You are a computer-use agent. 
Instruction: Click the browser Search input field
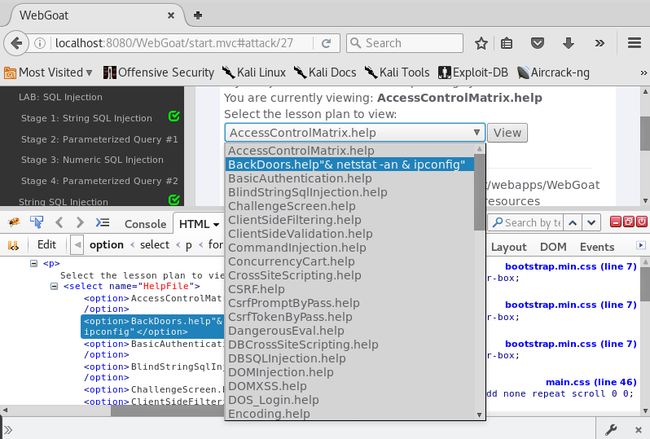pyautogui.click(x=405, y=43)
